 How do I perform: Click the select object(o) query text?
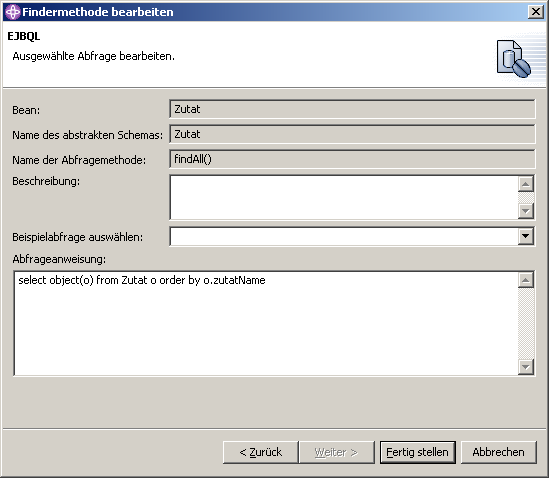[x=142, y=280]
